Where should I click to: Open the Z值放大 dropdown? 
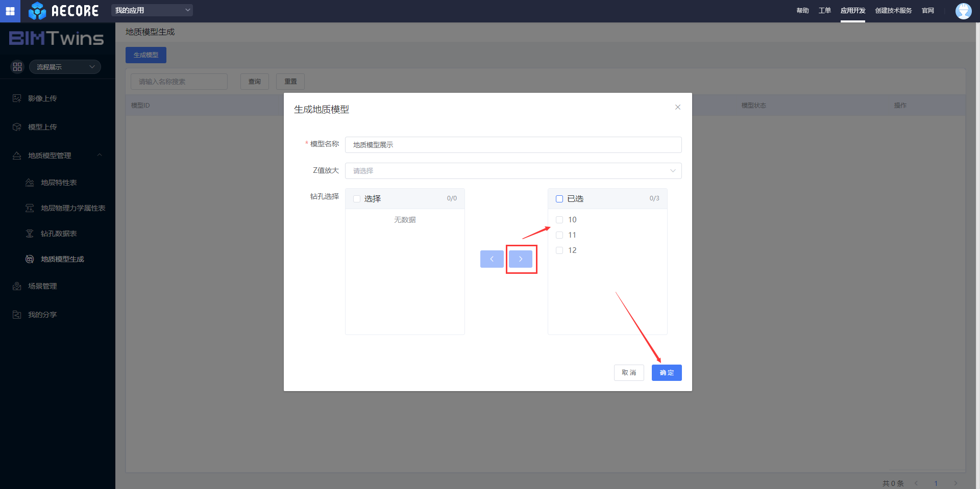click(x=513, y=171)
